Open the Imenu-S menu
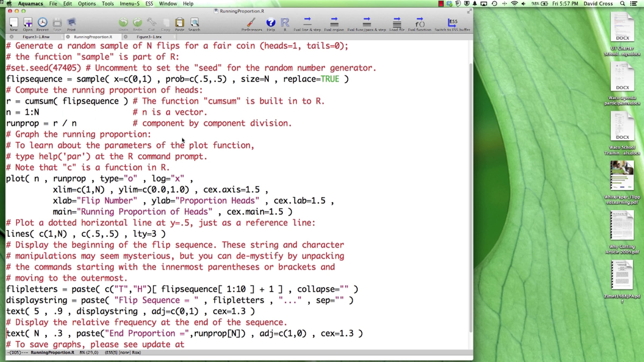The width and height of the screenshot is (644, 362). click(130, 3)
